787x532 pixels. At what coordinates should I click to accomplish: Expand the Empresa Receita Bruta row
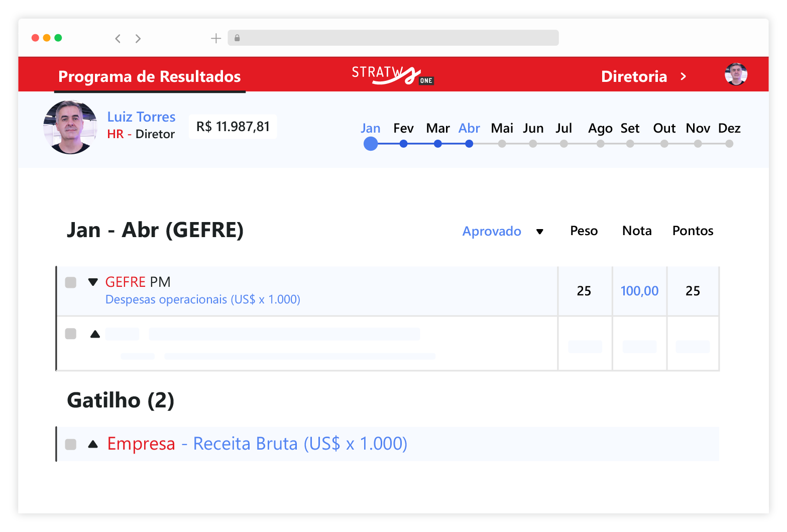click(x=93, y=444)
